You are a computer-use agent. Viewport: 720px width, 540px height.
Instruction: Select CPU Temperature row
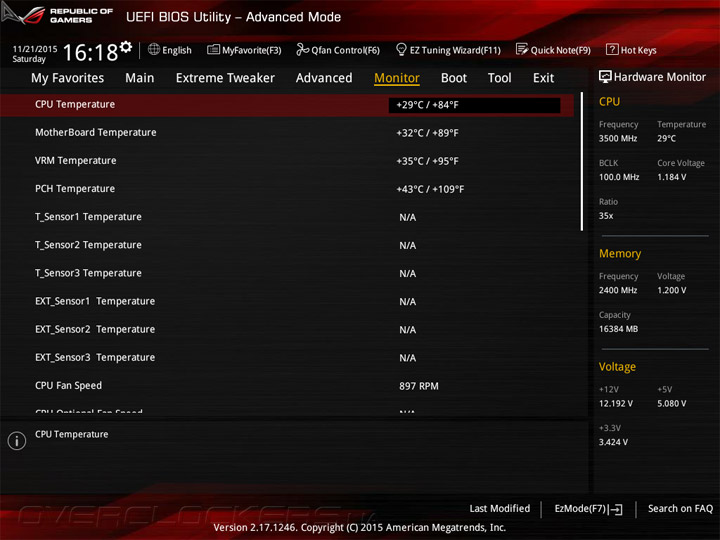pyautogui.click(x=287, y=105)
